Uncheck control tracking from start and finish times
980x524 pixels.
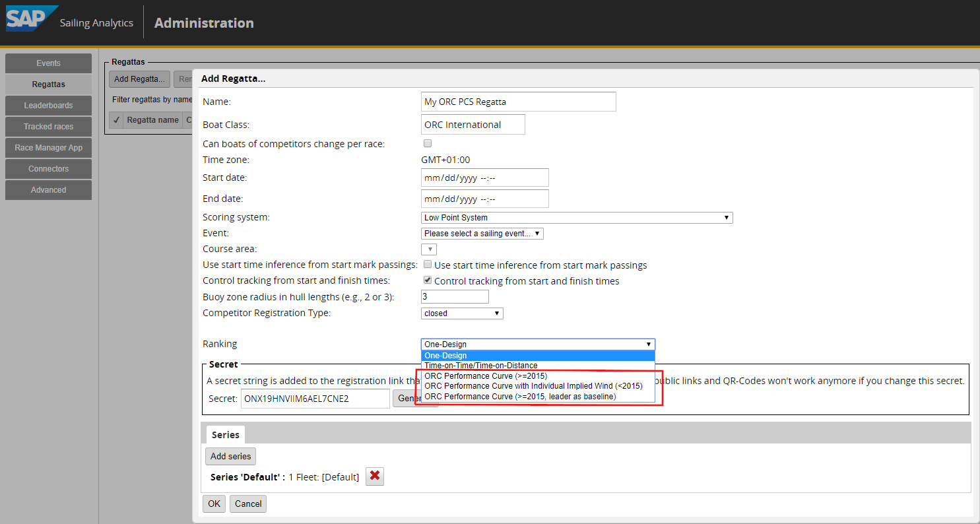(x=428, y=280)
